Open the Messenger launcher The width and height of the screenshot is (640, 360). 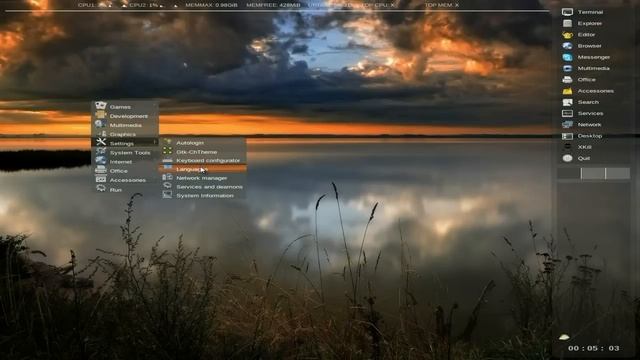click(x=586, y=57)
